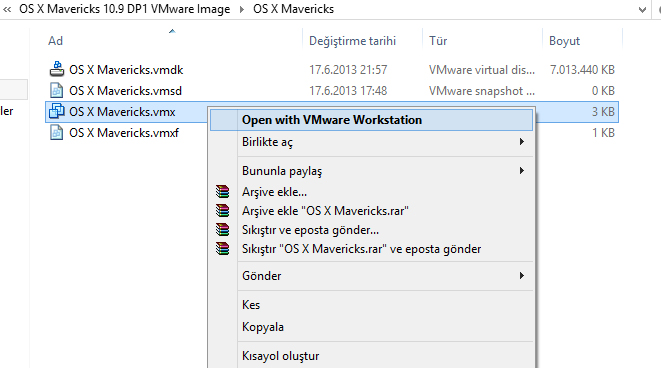
Task: Select the file 'OS X Mavericks.vmxf'
Action: click(x=124, y=133)
